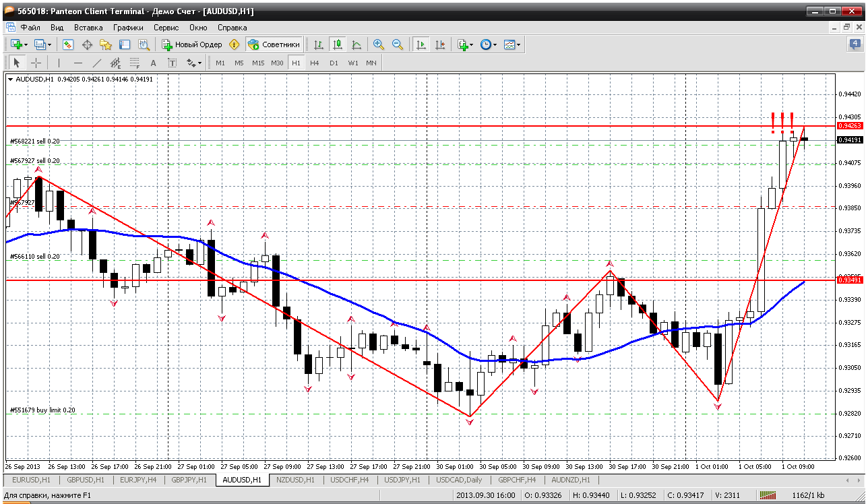Check the connection status bars indicator

pos(769,495)
